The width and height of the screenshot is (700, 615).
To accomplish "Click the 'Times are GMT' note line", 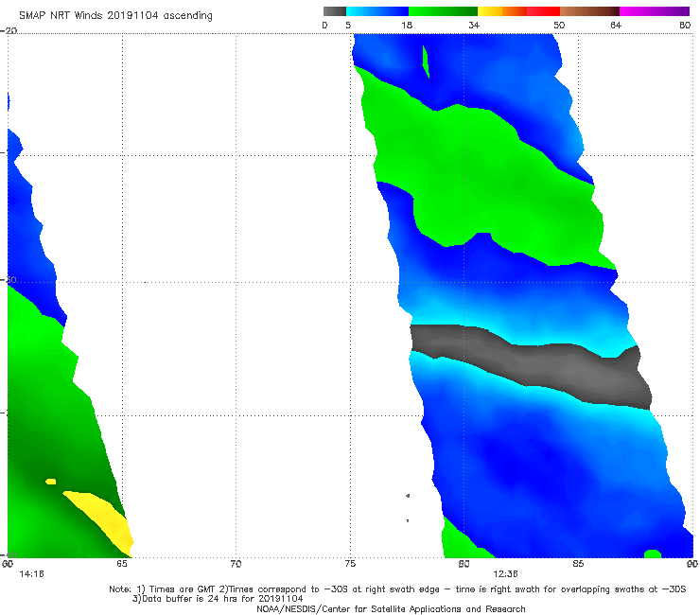I will pyautogui.click(x=397, y=589).
